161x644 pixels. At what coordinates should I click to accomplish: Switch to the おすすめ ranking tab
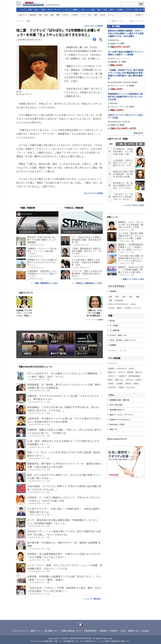[x=131, y=144]
